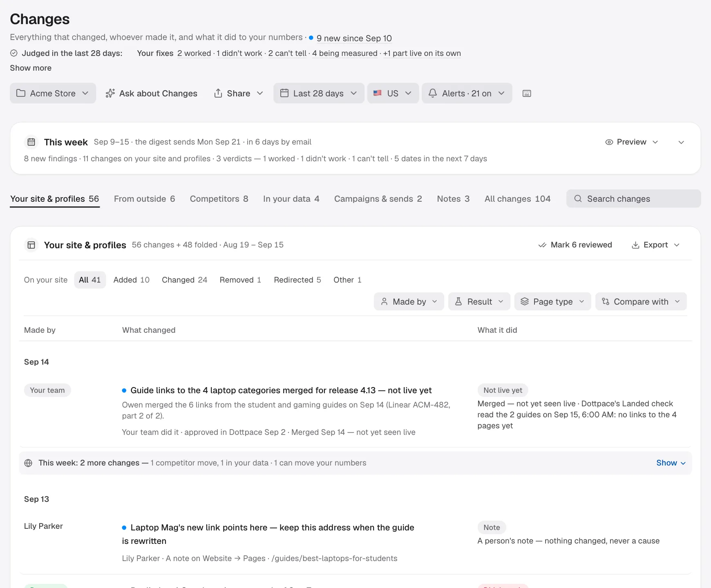The image size is (711, 588).
Task: Click the 4 being measured link
Action: (345, 53)
